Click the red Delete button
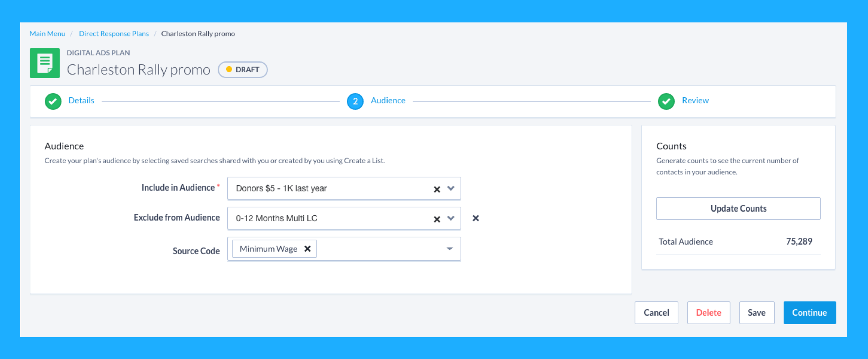The width and height of the screenshot is (868, 359). [709, 313]
